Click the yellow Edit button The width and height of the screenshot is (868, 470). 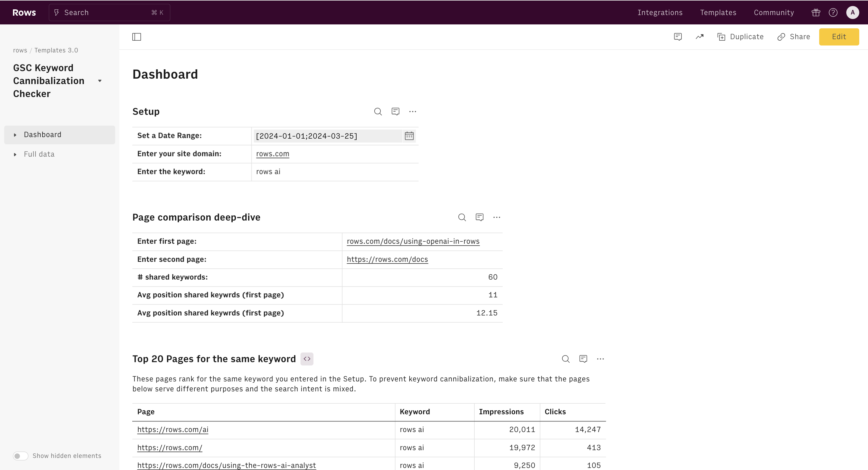[839, 37]
